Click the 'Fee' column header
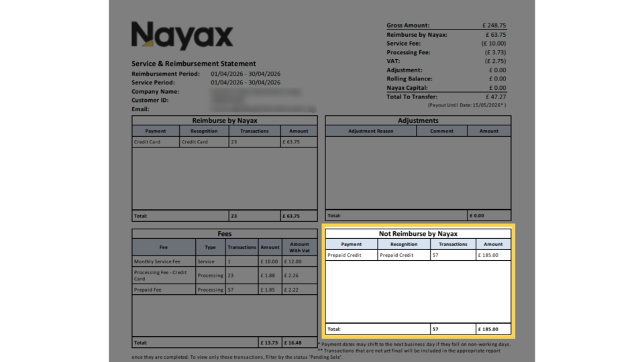644x362 pixels. coord(164,247)
